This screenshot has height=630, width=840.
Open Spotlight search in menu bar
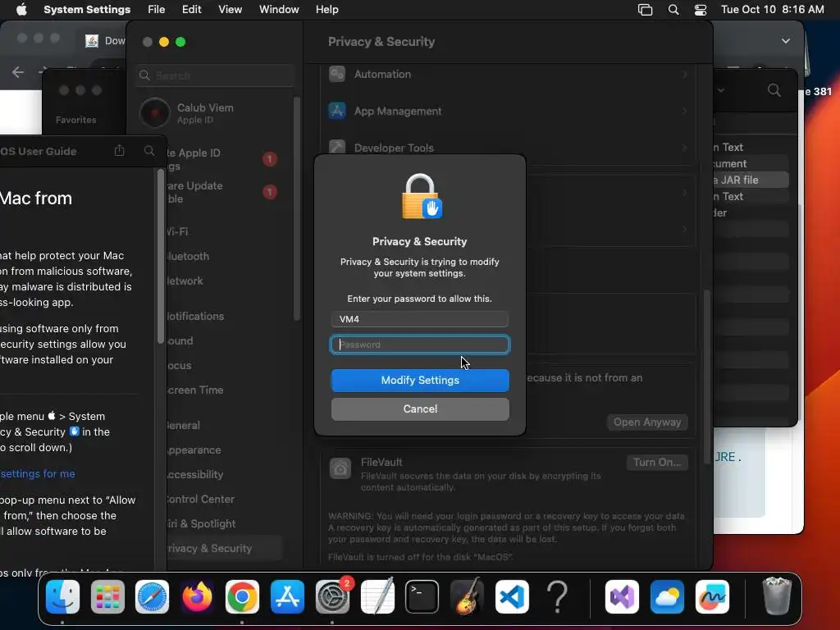click(x=673, y=10)
